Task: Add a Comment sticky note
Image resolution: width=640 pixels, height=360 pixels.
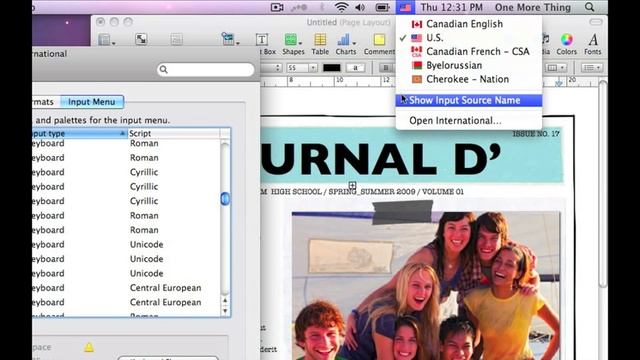Action: [x=379, y=43]
